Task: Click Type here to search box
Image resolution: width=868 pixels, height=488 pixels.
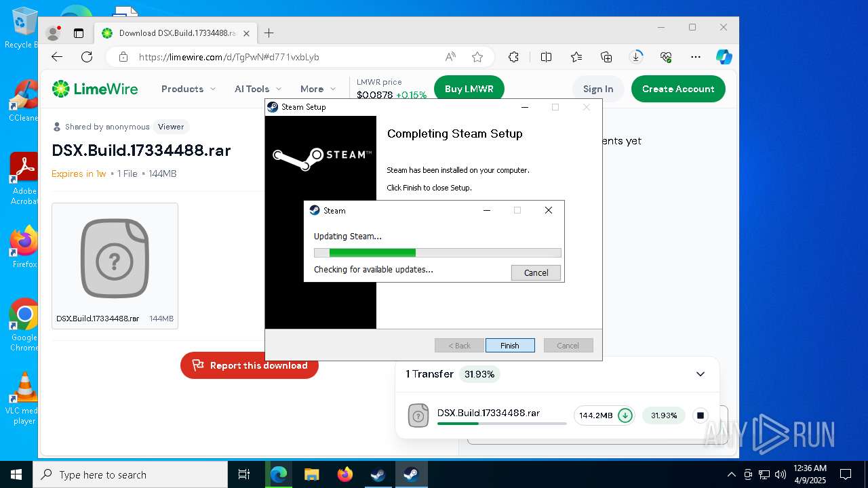Action: (130, 474)
